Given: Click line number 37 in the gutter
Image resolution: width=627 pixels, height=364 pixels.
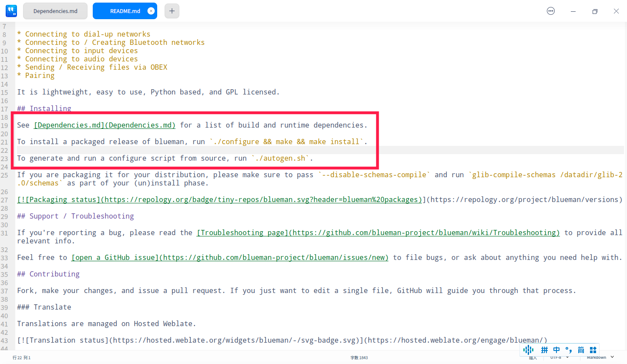Looking at the screenshot, I should (4, 290).
